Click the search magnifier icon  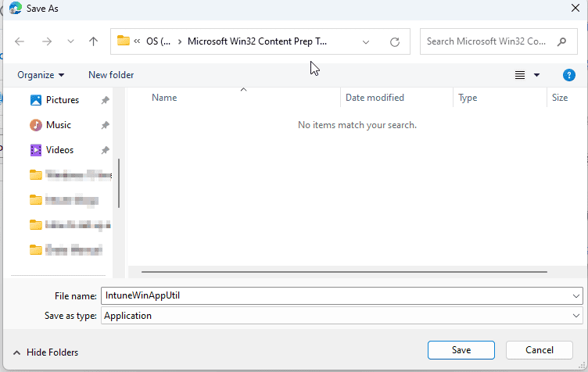tap(562, 41)
